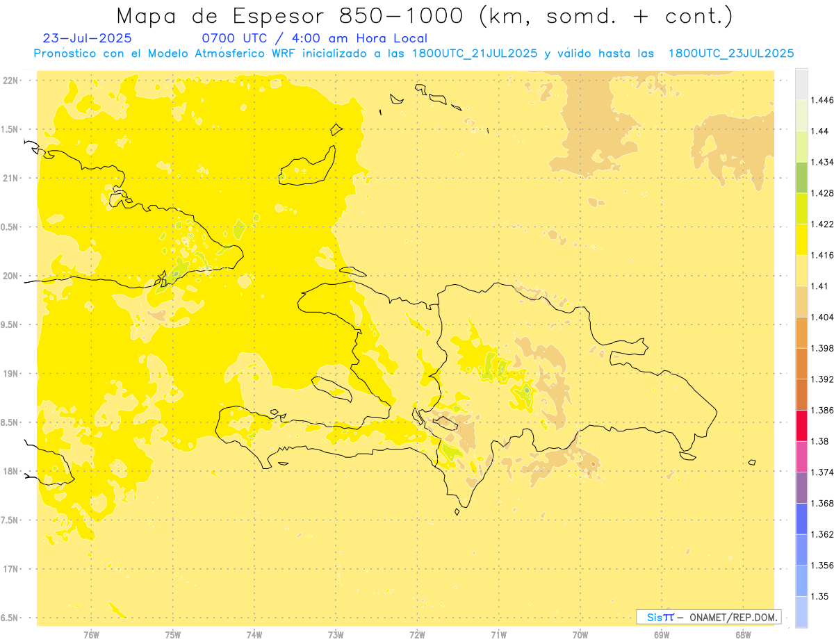Viewport: 834px width, 644px height.
Task: Click the '21N' latitude label
Action: [x=10, y=179]
